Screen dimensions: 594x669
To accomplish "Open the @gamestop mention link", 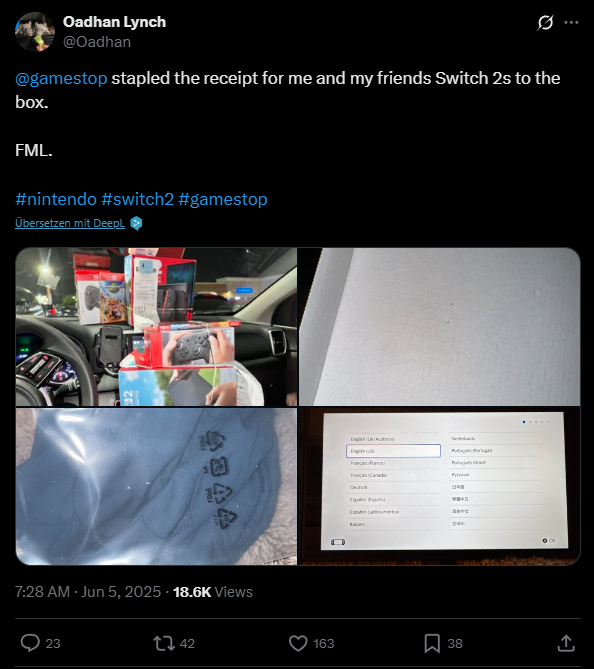I will (61, 79).
